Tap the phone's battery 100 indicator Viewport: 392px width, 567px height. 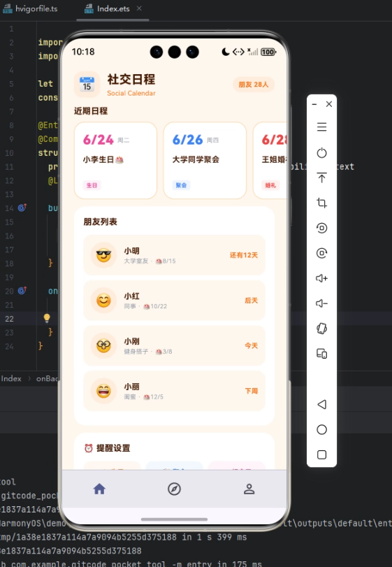tap(268, 52)
